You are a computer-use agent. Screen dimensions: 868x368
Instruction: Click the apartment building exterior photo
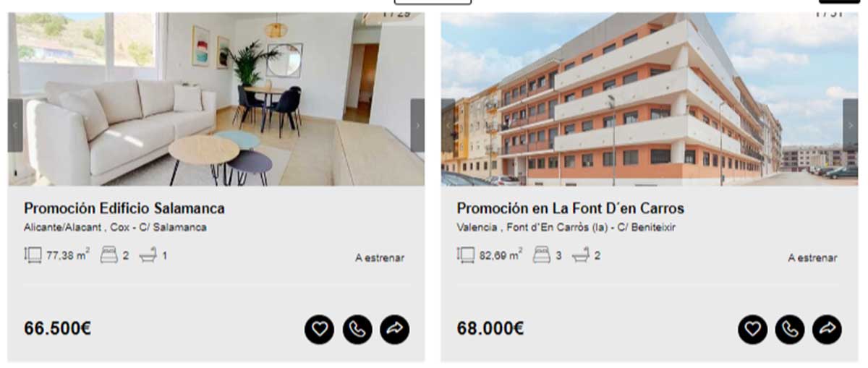pyautogui.click(x=650, y=99)
